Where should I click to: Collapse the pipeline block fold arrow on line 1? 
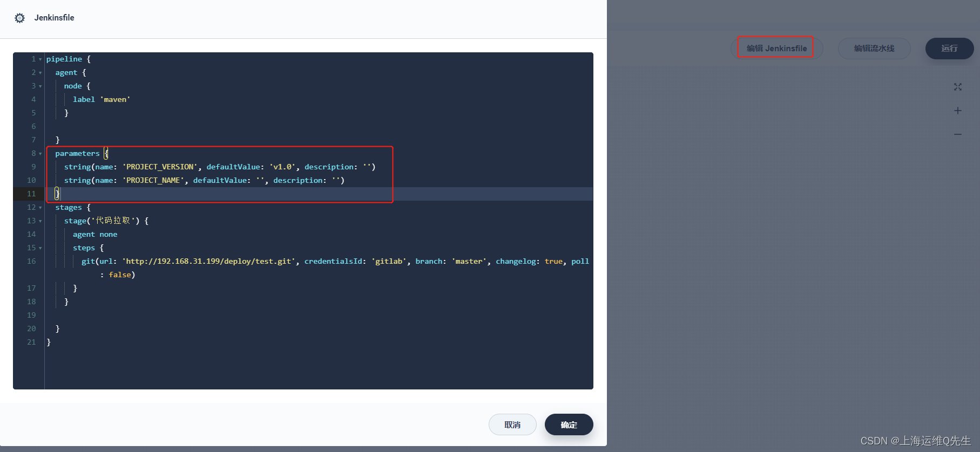pos(40,59)
